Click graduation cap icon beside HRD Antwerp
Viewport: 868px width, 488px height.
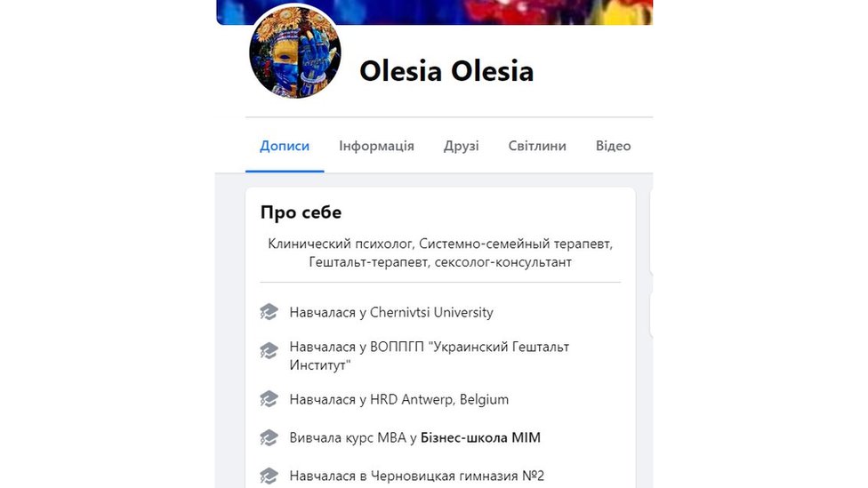269,399
